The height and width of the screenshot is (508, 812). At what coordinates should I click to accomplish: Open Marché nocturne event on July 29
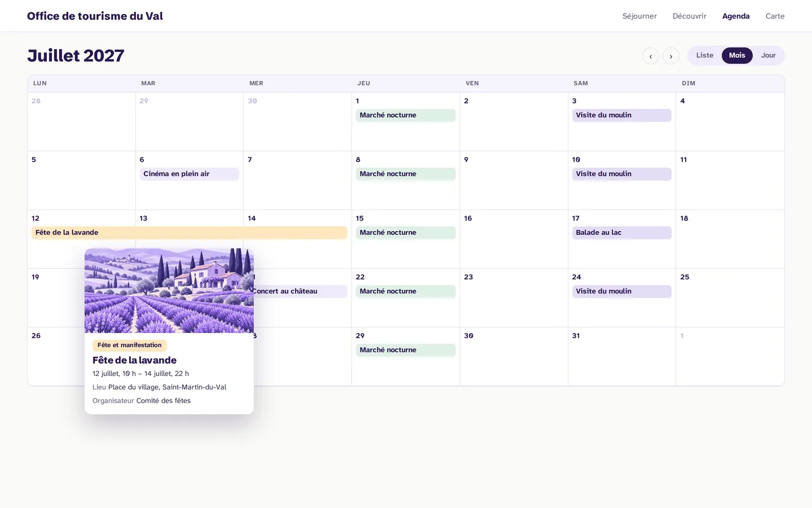pos(405,350)
